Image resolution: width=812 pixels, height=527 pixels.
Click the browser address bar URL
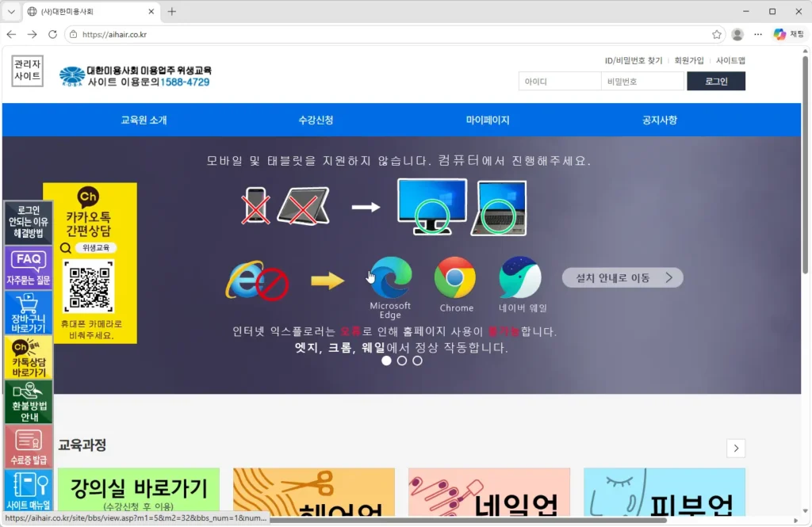click(x=114, y=34)
